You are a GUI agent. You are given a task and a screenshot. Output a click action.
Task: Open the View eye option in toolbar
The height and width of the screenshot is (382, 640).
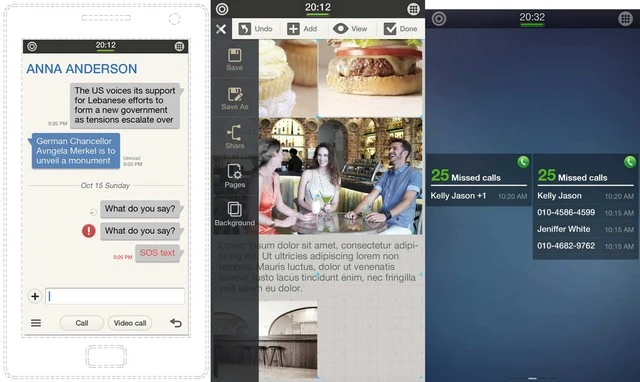click(350, 29)
